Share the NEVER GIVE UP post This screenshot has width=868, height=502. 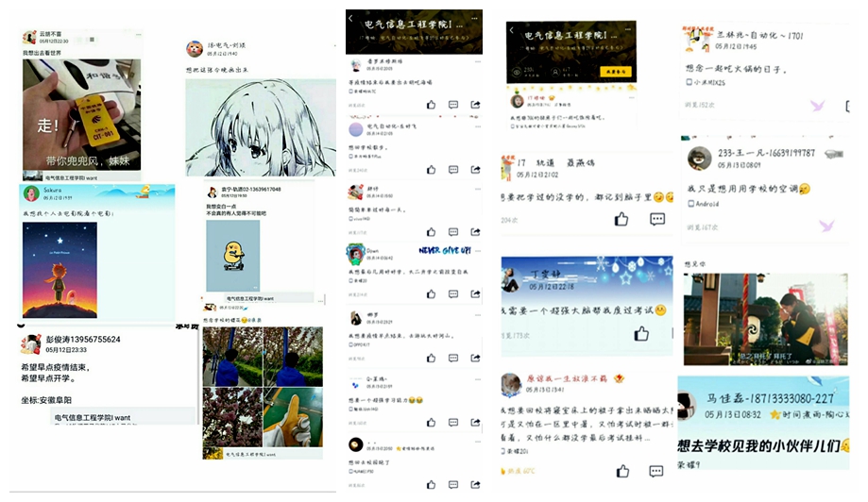pos(475,294)
